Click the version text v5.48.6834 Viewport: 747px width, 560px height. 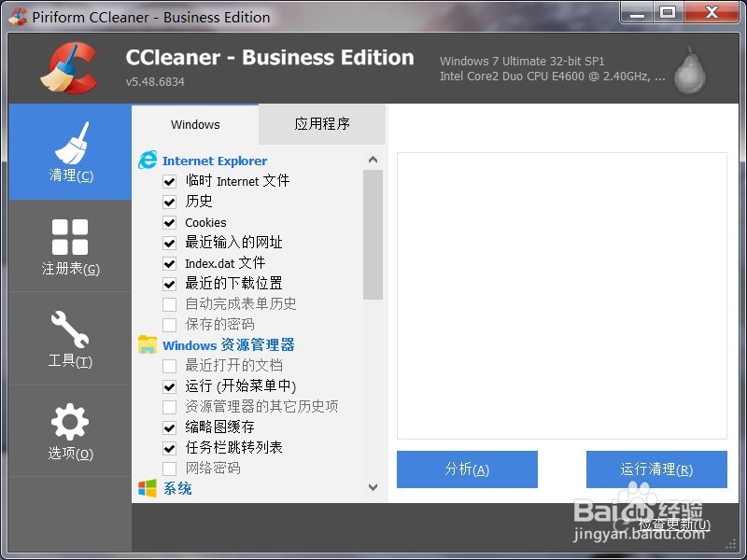pos(155,81)
